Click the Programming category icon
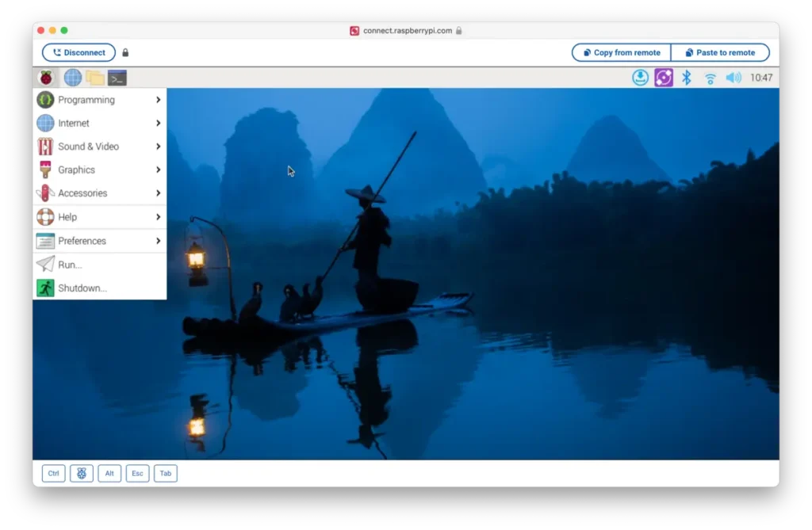 click(x=45, y=99)
